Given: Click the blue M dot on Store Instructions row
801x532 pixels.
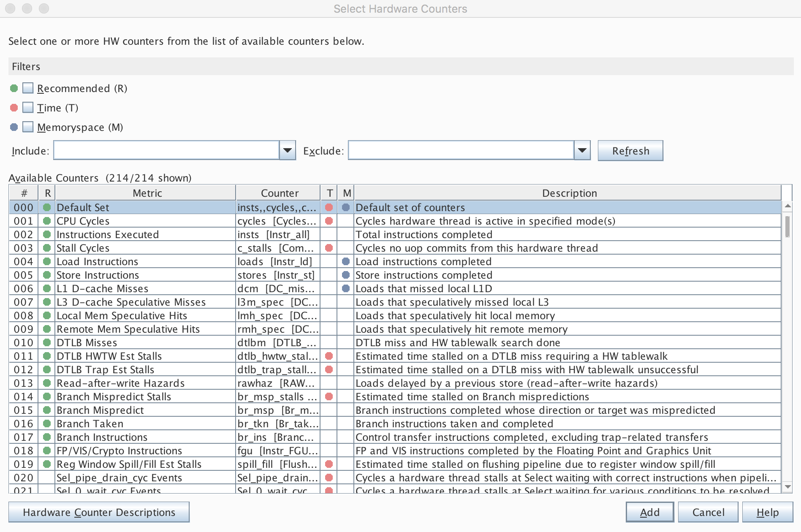Looking at the screenshot, I should pyautogui.click(x=346, y=275).
